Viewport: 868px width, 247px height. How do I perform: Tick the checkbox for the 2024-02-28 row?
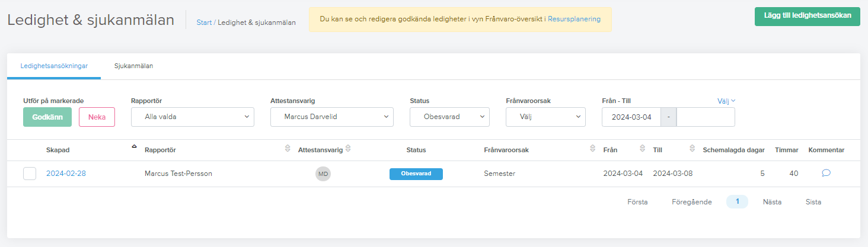30,174
